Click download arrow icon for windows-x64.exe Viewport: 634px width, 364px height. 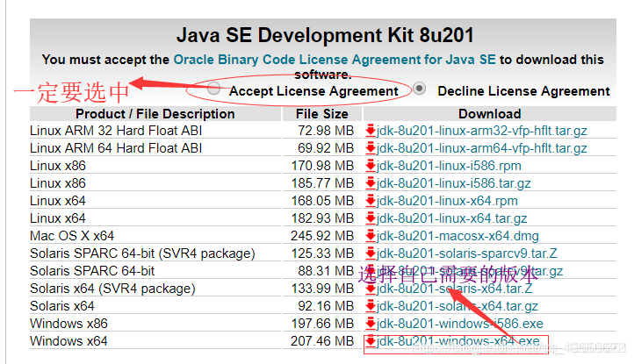coord(370,341)
